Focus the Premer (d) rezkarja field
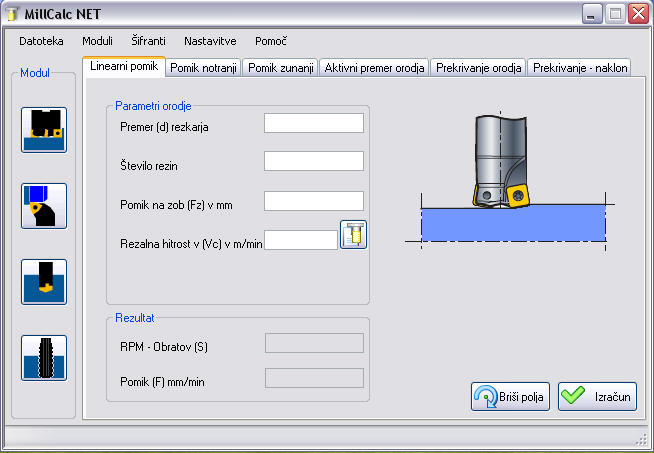Screen dimensions: 654x453 pos(314,123)
